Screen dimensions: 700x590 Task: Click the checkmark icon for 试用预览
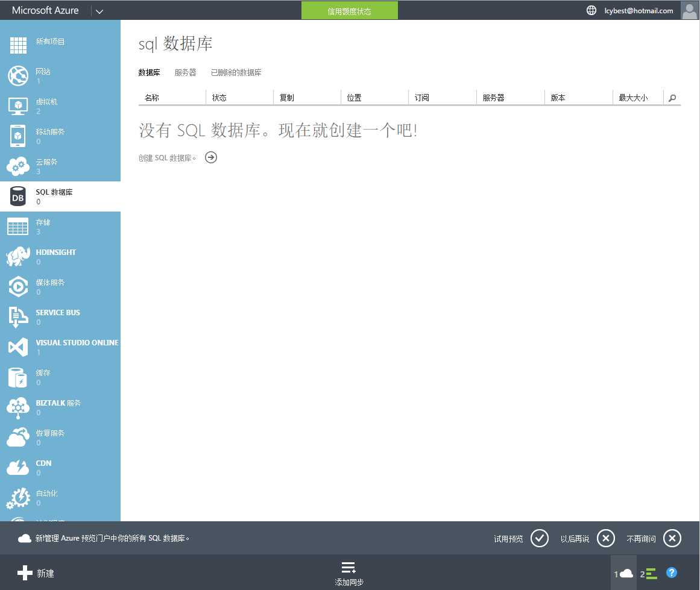point(539,538)
